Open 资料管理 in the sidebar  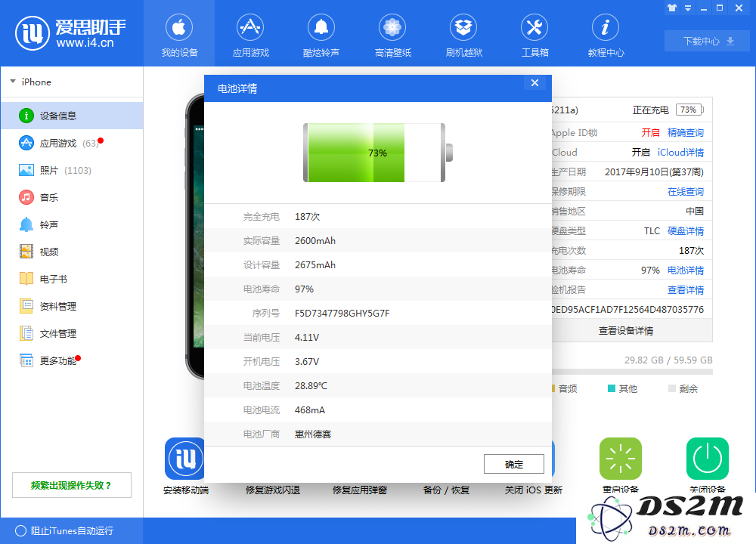(x=72, y=307)
